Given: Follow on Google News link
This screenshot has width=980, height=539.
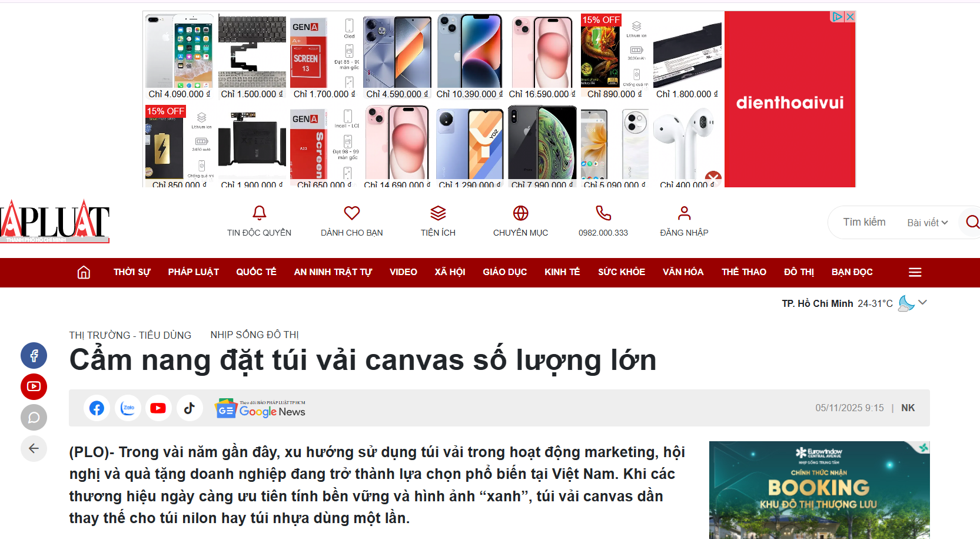Looking at the screenshot, I should tap(260, 408).
